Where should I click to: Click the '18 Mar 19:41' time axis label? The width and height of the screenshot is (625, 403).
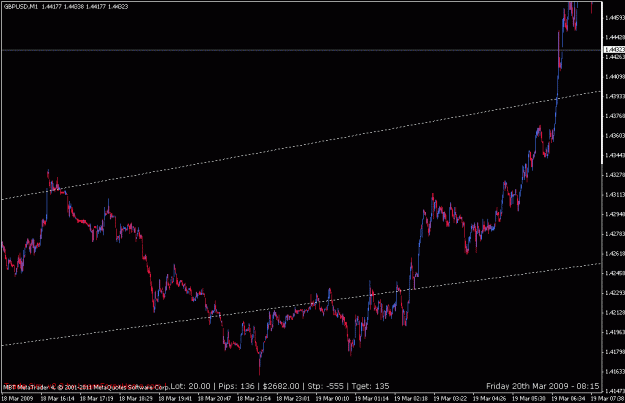(175, 398)
